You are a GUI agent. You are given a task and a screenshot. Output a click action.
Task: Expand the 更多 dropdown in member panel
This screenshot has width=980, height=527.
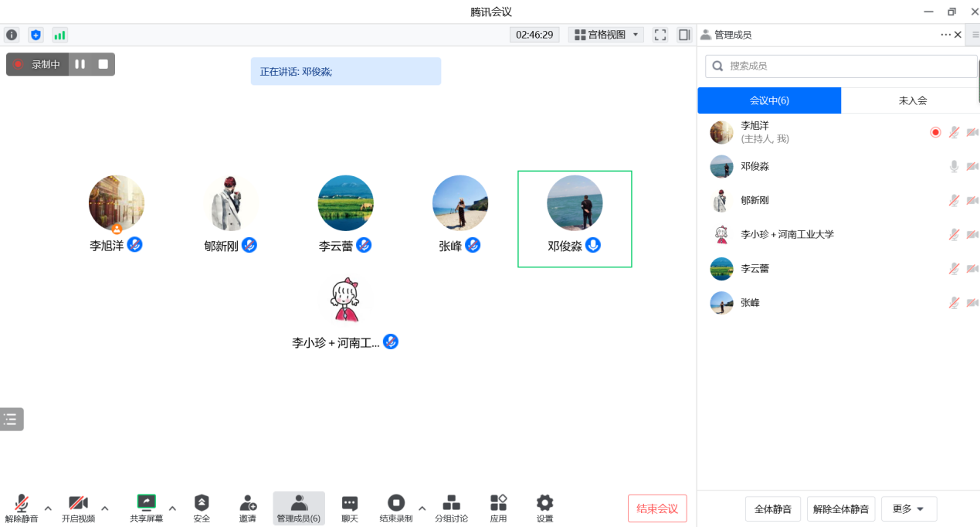pos(908,509)
